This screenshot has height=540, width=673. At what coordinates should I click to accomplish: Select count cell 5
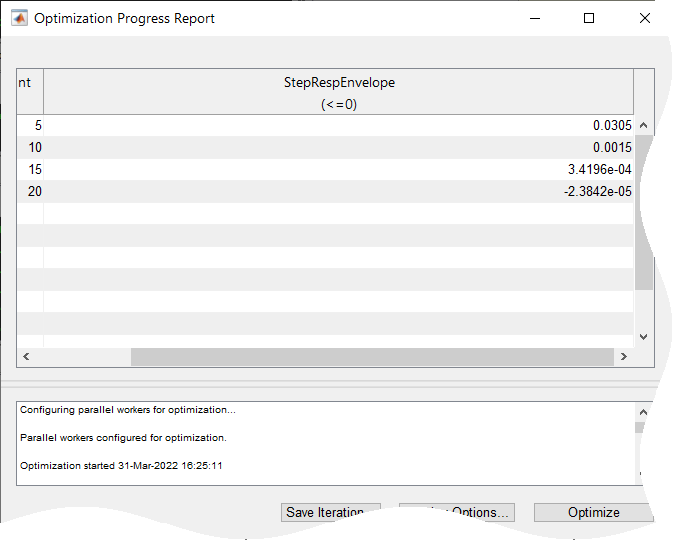(30, 125)
